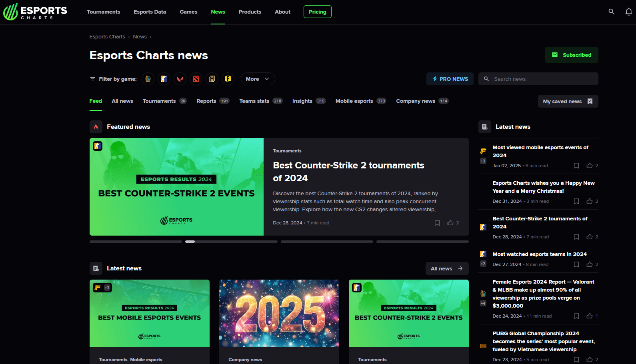Open the Esports Data navigation menu
This screenshot has width=636, height=364.
coord(150,12)
